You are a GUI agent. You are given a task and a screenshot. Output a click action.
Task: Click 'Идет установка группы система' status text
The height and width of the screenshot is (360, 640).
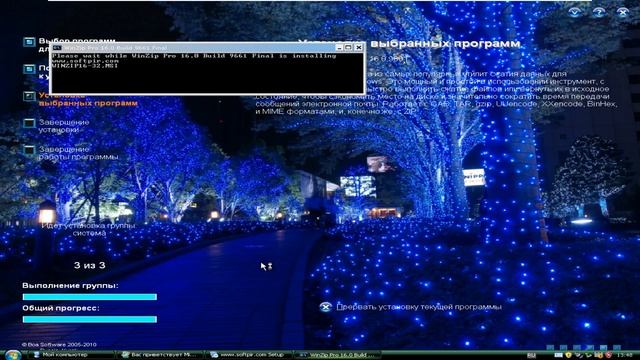tap(89, 229)
